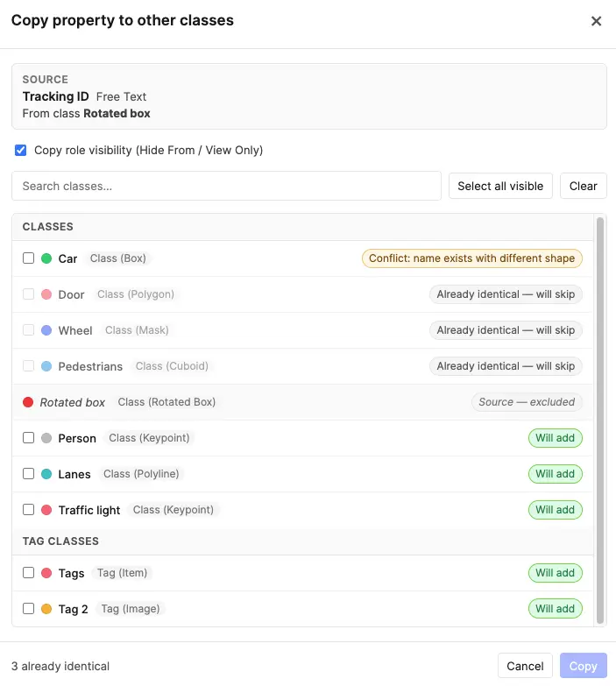Focus the Search classes field

(226, 186)
